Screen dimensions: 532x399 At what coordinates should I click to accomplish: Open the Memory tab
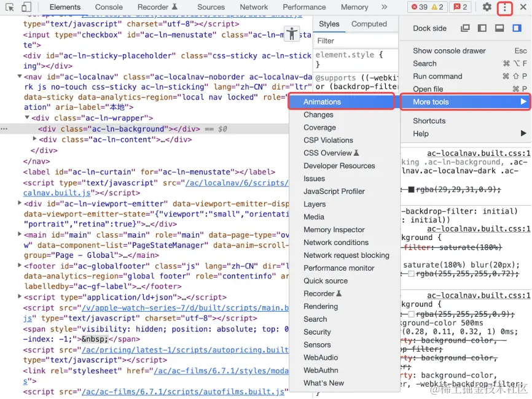[354, 7]
